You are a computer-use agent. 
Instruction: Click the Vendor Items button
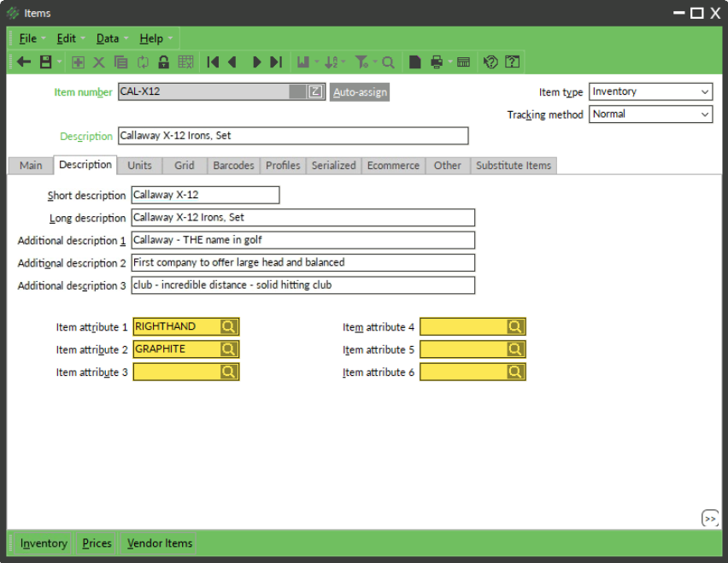point(159,543)
